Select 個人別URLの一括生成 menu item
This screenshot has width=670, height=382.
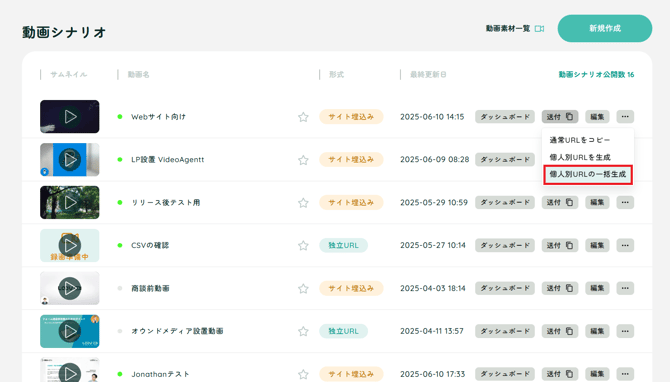(x=588, y=174)
